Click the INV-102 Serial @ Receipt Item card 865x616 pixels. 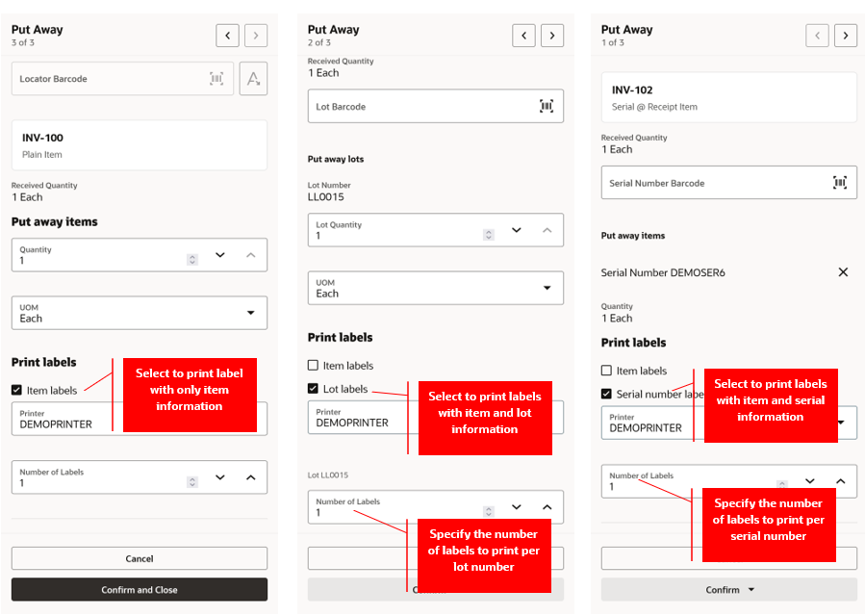[x=728, y=96]
